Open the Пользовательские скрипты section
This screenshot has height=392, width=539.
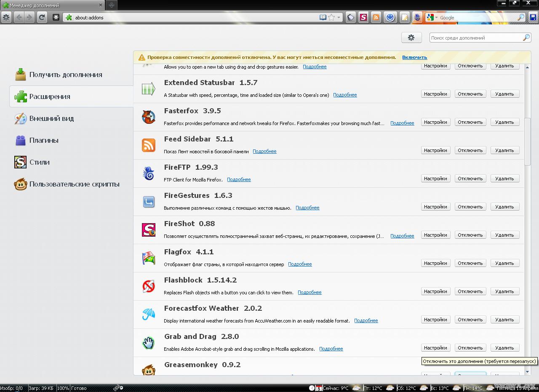(74, 184)
